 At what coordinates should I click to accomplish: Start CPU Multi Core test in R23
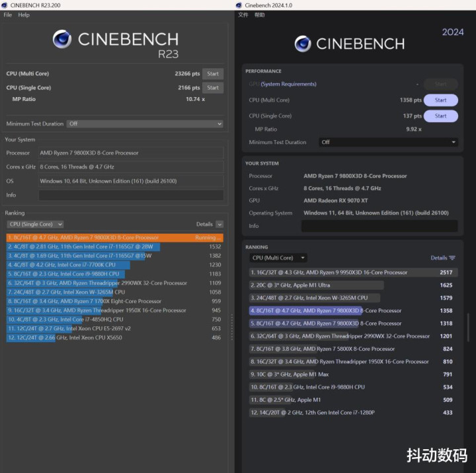click(x=213, y=74)
